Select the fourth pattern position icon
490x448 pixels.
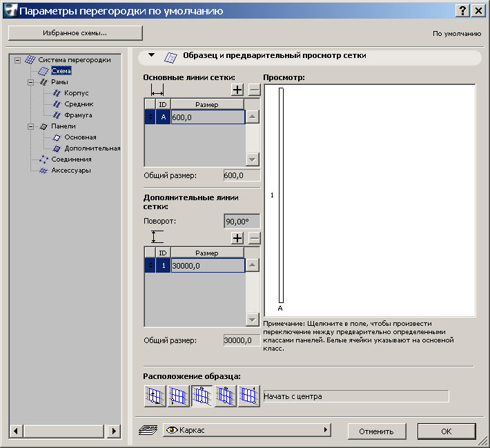225,396
